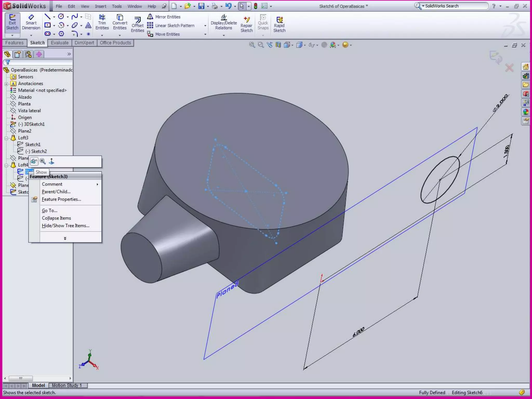This screenshot has width=532, height=399.
Task: Expand the Anotaciones folder
Action: click(x=6, y=84)
